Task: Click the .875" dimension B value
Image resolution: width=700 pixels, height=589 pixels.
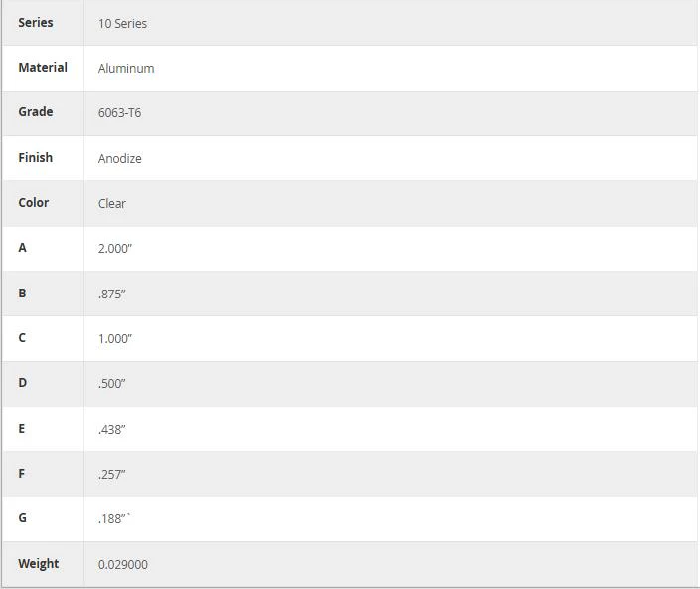Action: point(112,294)
